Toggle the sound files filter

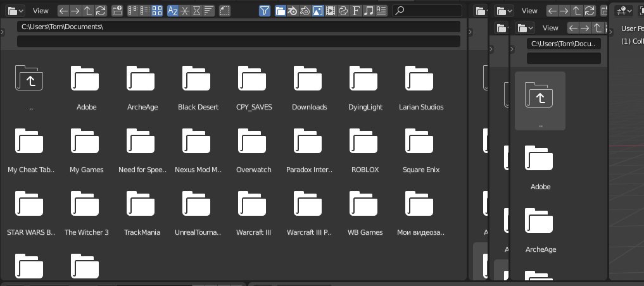(x=369, y=11)
